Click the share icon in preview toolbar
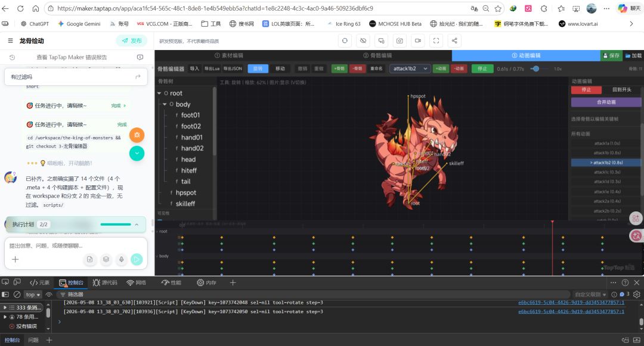Screen dimensions: 644x346 pyautogui.click(x=454, y=40)
